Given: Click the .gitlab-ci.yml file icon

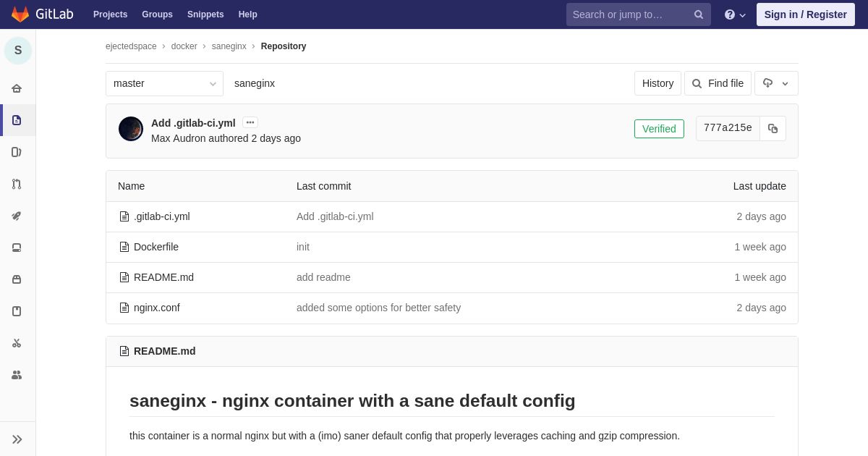Looking at the screenshot, I should click(124, 216).
